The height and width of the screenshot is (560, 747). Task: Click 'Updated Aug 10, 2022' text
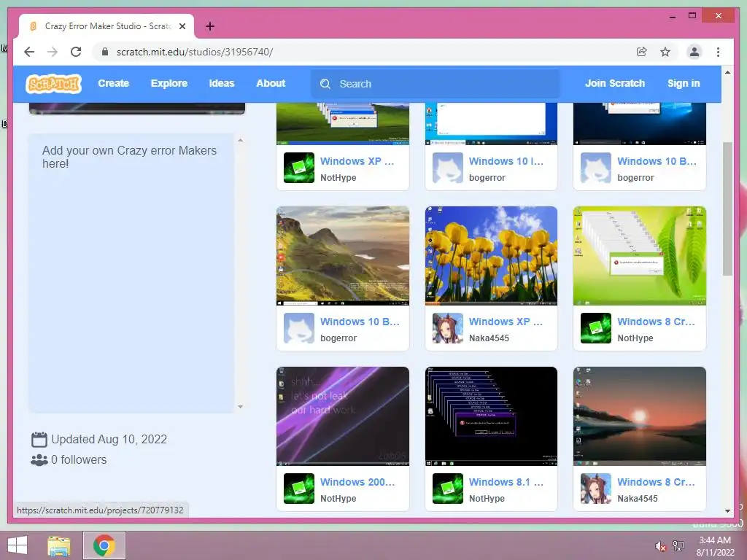coord(109,439)
